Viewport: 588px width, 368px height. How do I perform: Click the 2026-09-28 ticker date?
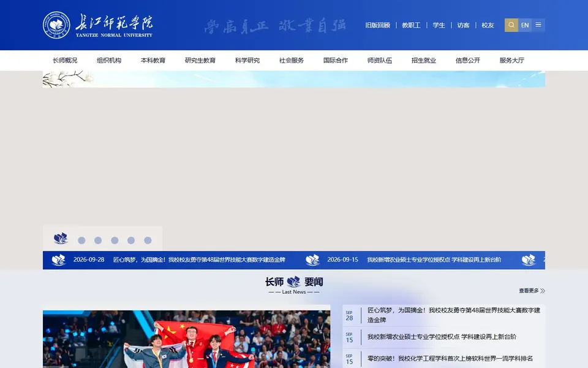tap(89, 260)
